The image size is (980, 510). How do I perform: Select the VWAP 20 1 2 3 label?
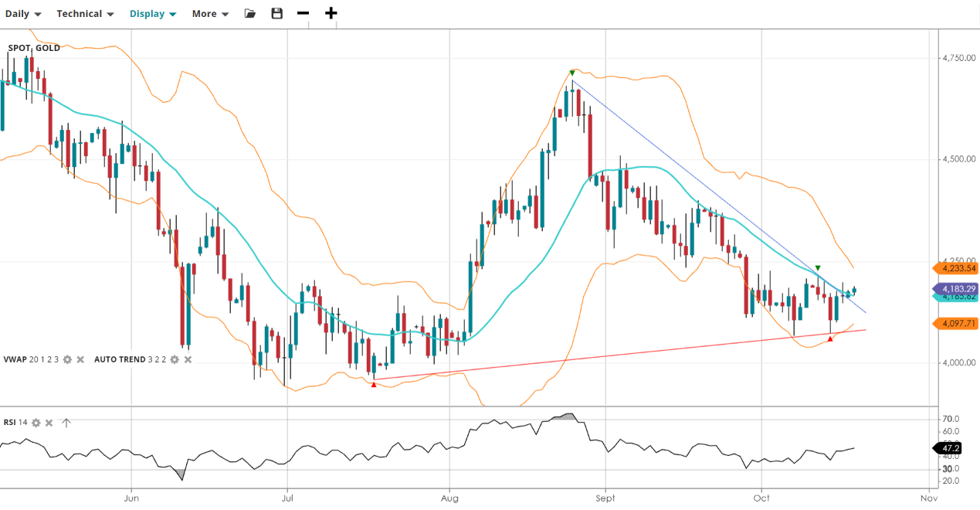click(31, 359)
